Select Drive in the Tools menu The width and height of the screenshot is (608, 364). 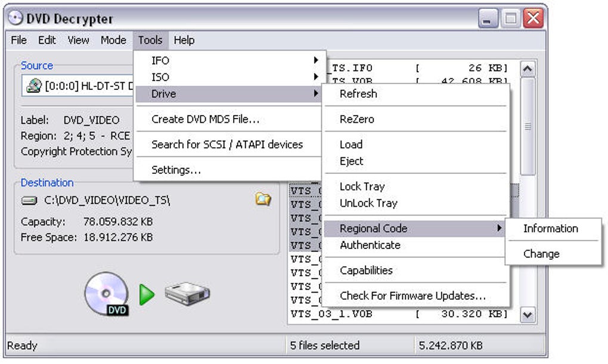click(229, 94)
